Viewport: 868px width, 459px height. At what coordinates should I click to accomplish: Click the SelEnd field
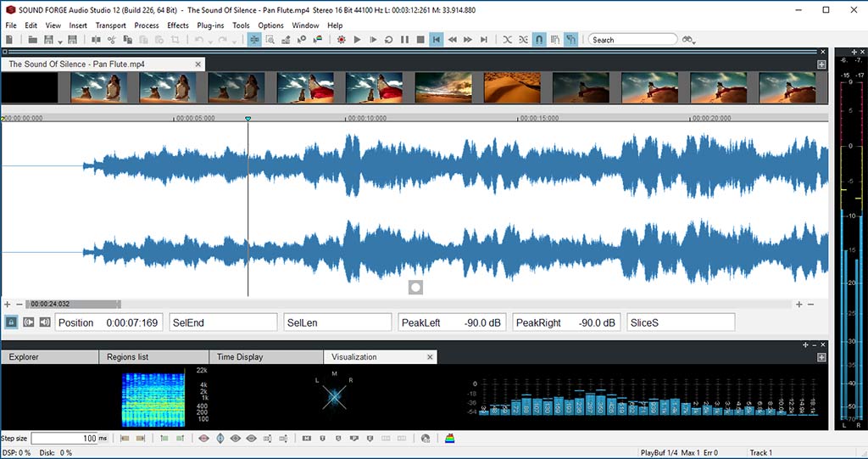pos(223,322)
